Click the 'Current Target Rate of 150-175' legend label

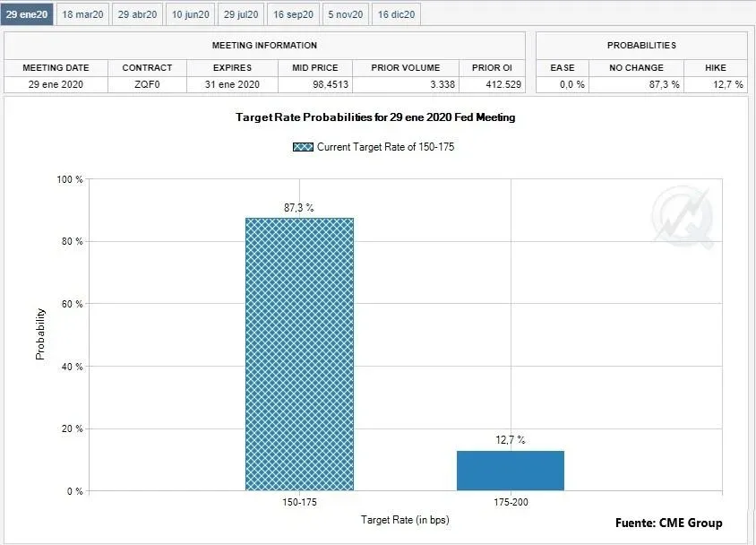[385, 147]
